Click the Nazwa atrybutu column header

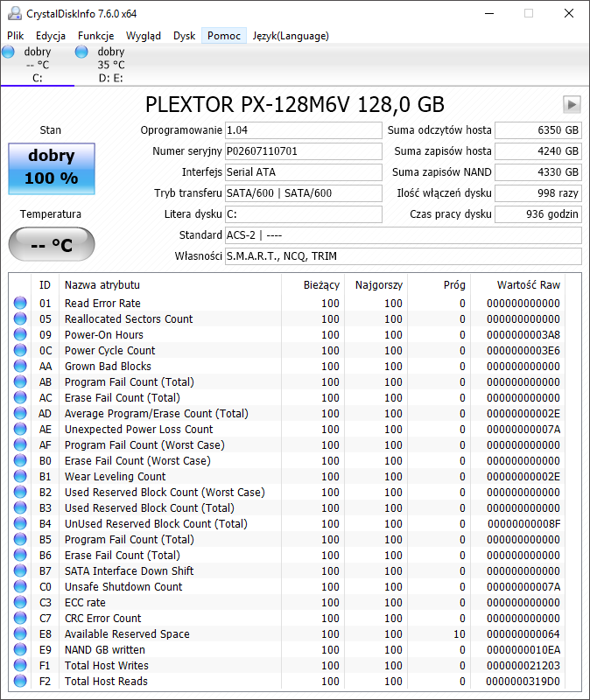pyautogui.click(x=170, y=285)
